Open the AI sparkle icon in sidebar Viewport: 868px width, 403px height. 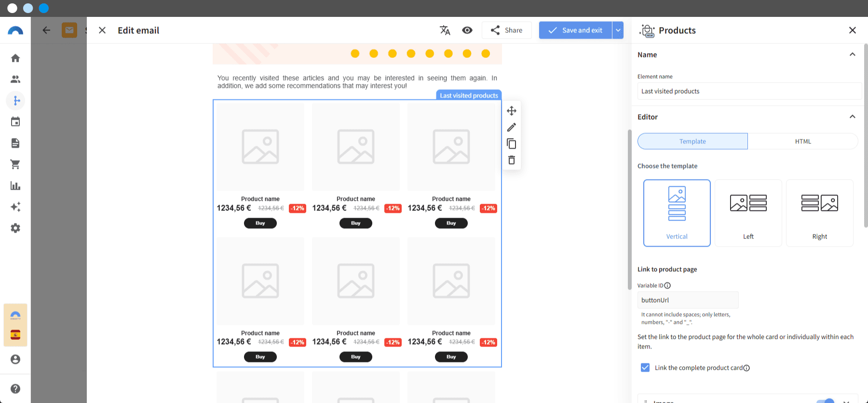coord(15,207)
